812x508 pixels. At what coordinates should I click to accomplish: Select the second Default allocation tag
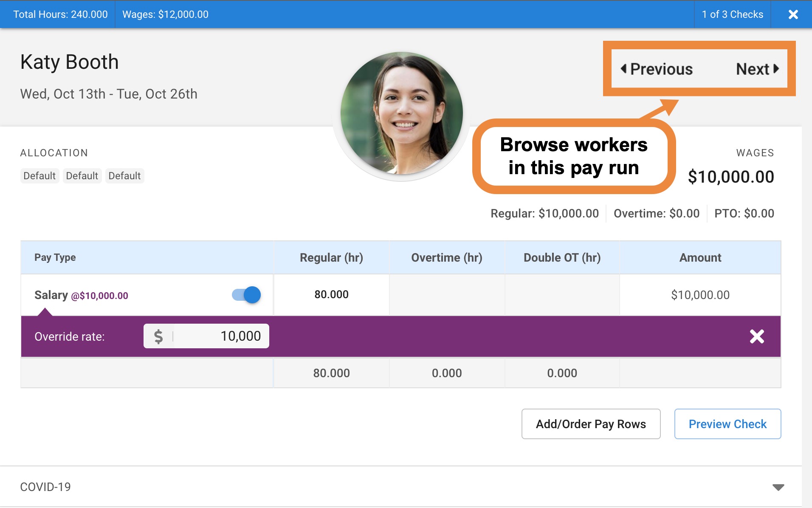82,176
